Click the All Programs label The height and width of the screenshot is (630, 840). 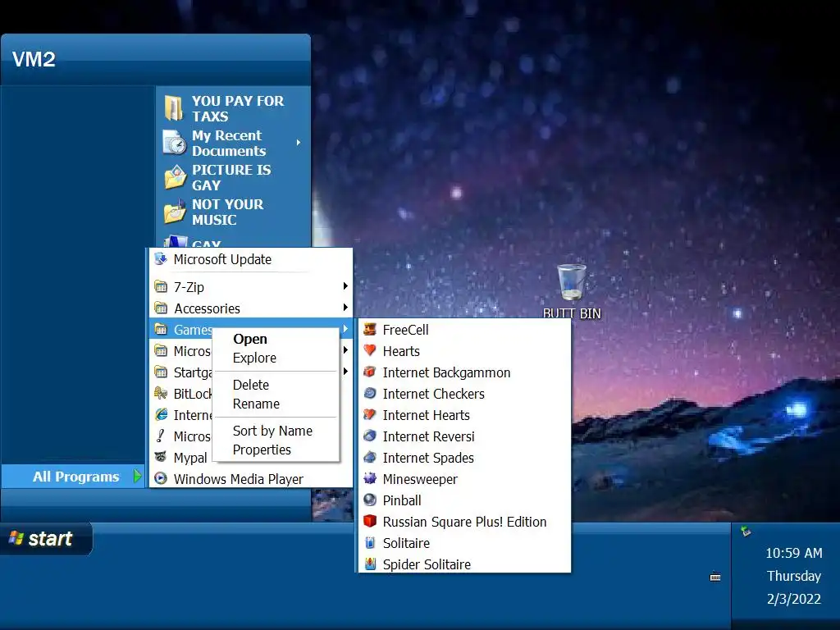pyautogui.click(x=76, y=477)
